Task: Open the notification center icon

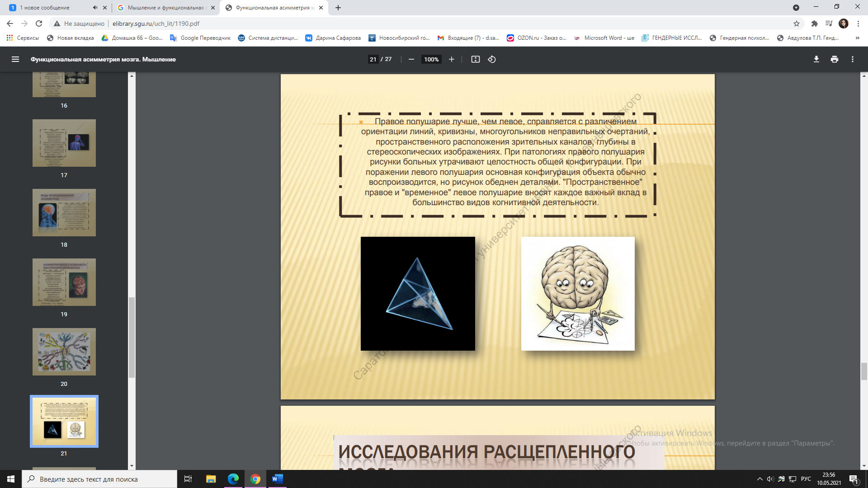Action: coord(854,479)
